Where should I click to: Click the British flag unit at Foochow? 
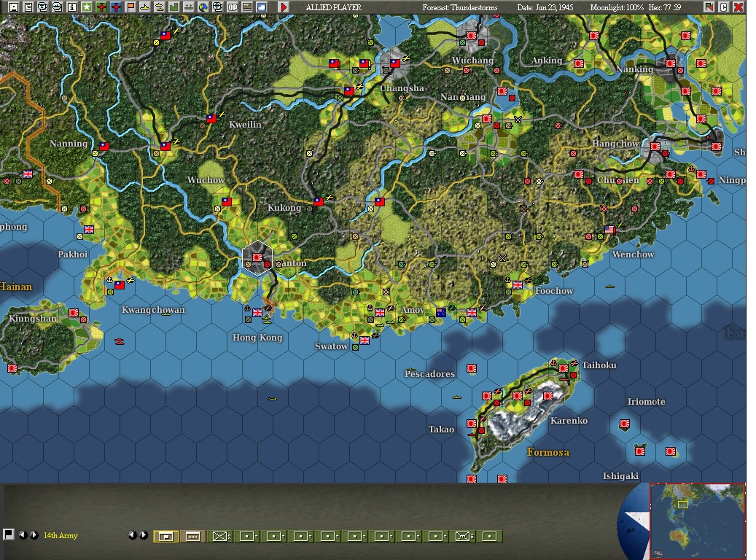[518, 284]
